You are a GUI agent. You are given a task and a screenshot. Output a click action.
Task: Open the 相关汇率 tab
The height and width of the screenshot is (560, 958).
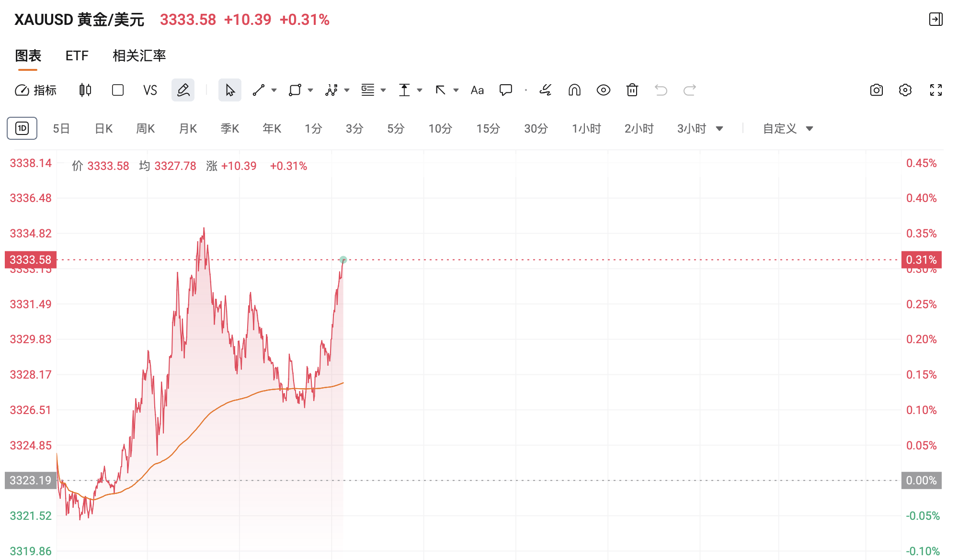(x=139, y=56)
